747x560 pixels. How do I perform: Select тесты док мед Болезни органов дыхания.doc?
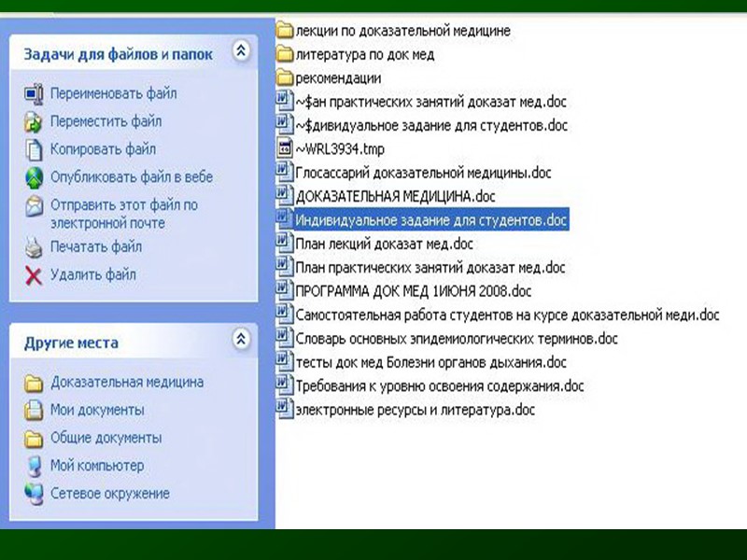point(431,362)
